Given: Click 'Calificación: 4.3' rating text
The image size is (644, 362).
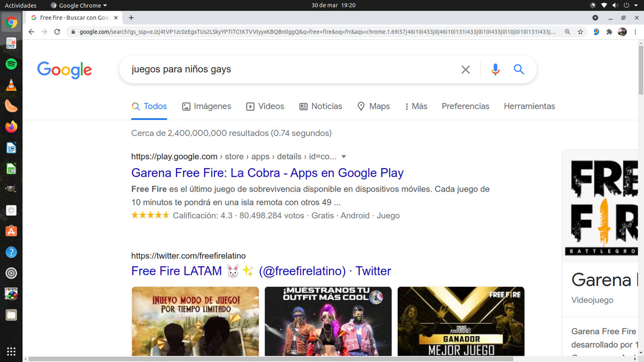Looking at the screenshot, I should coord(202,215).
